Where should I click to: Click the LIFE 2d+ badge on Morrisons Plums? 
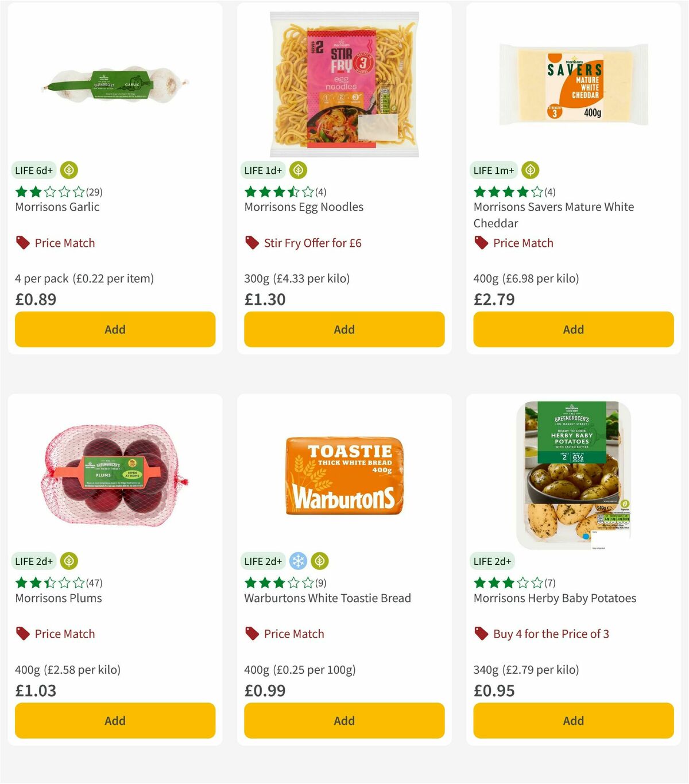point(34,561)
